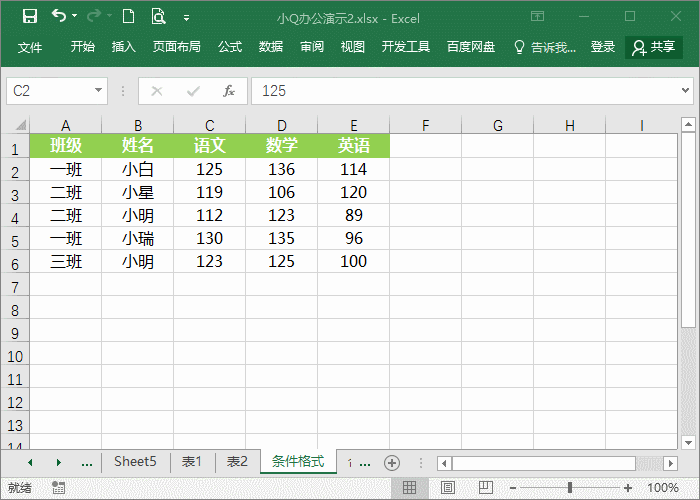Open the Undo history dropdown arrow
Screen dimensions: 700x500
pos(77,17)
